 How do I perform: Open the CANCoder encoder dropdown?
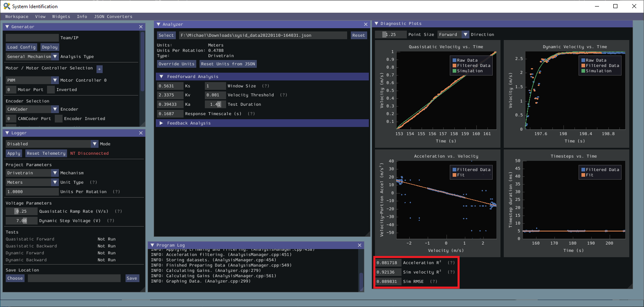click(x=32, y=109)
